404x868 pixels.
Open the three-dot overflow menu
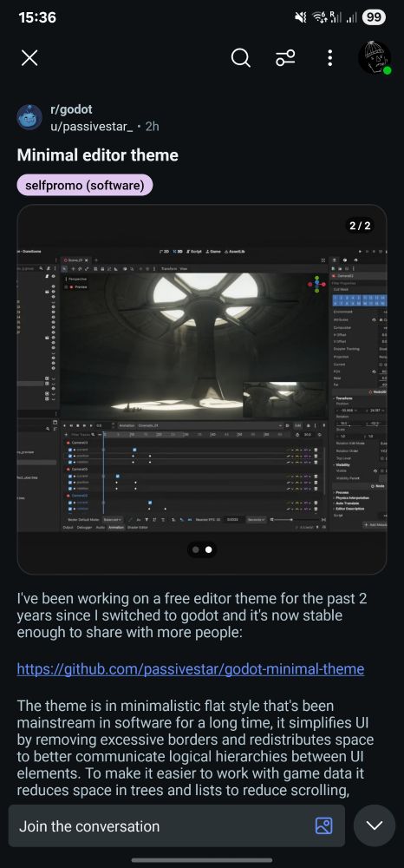(x=330, y=57)
